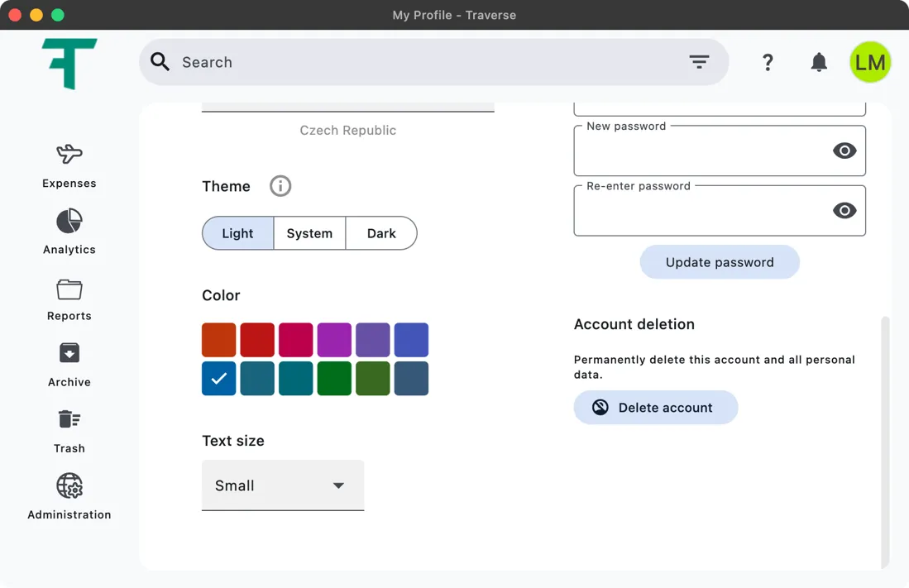
Task: Pick the magenta purple color swatch
Action: [x=334, y=340]
